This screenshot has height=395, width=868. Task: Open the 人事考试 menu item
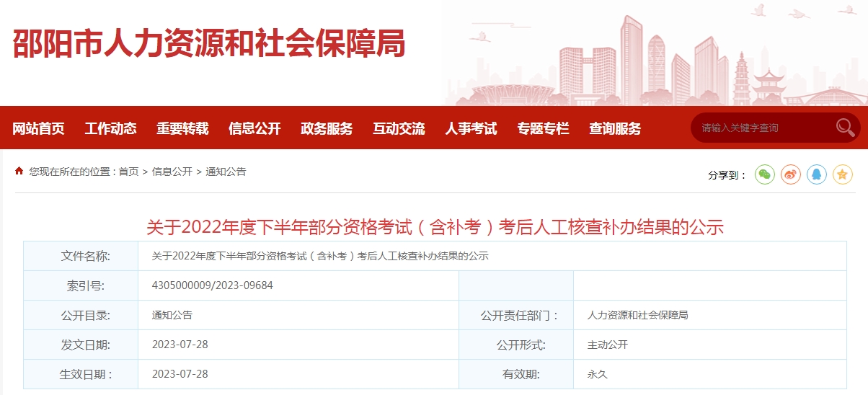pyautogui.click(x=471, y=128)
